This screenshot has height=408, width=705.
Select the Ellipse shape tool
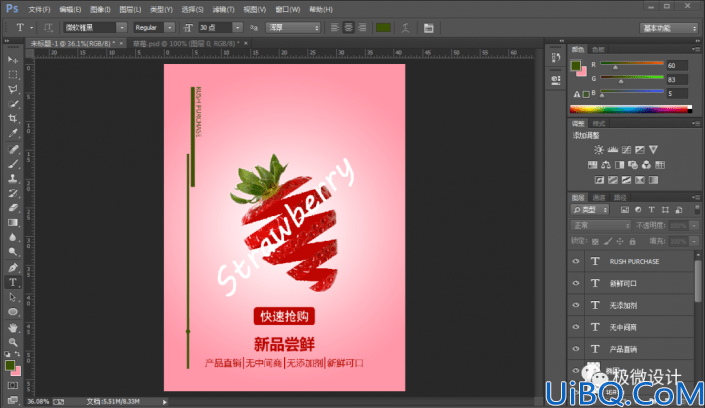(13, 312)
